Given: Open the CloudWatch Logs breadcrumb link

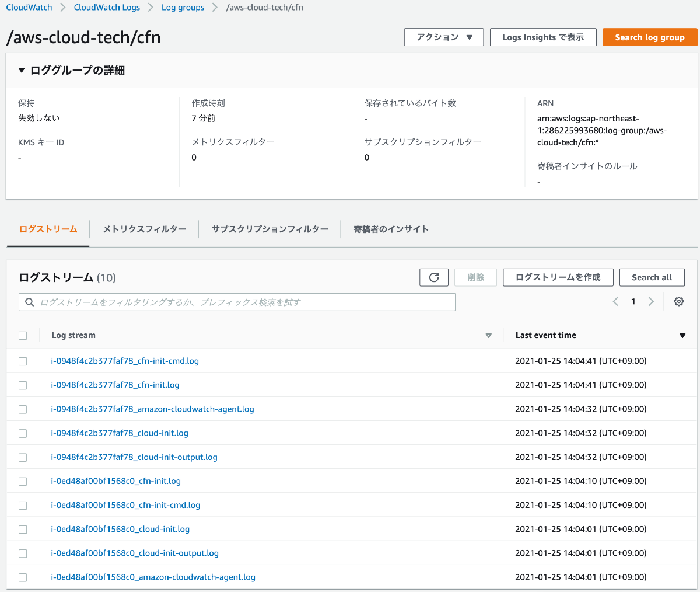Looking at the screenshot, I should click(107, 8).
